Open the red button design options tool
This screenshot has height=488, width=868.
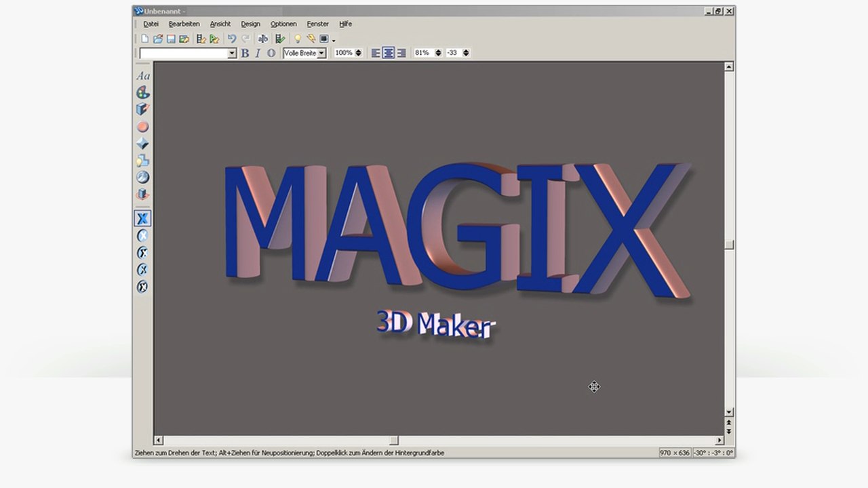[142, 127]
